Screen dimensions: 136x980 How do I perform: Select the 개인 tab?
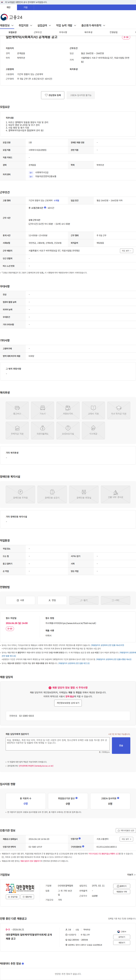8,7
